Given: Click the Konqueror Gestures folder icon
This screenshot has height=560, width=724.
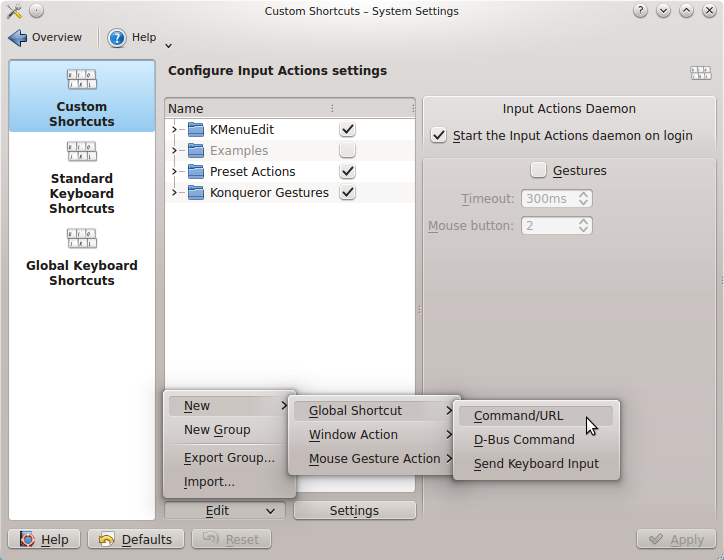Looking at the screenshot, I should [x=195, y=193].
